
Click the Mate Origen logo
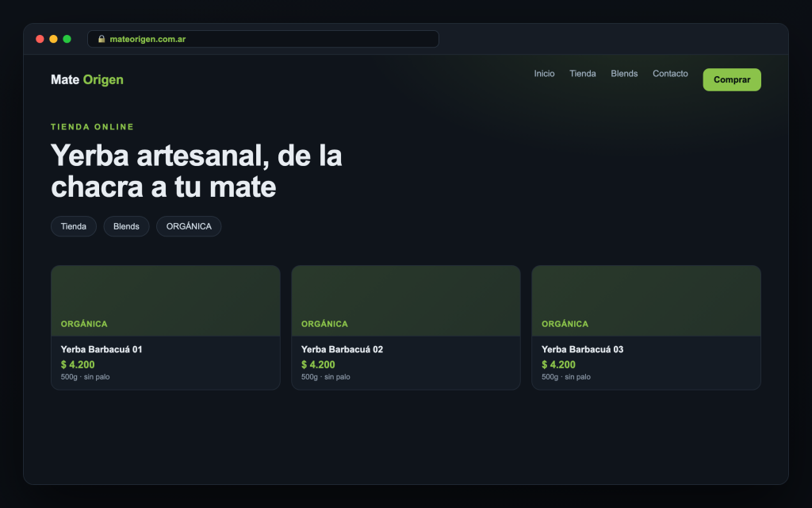87,80
